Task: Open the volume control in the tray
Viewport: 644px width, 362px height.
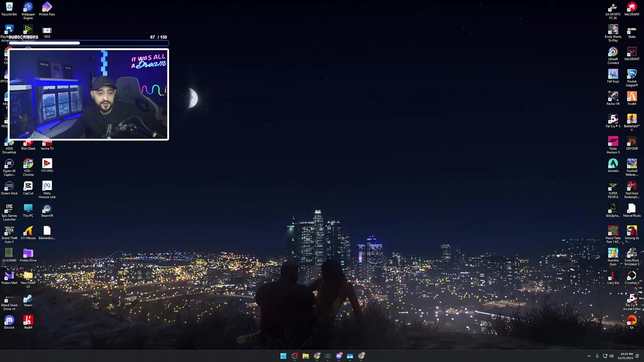Action: tap(611, 356)
